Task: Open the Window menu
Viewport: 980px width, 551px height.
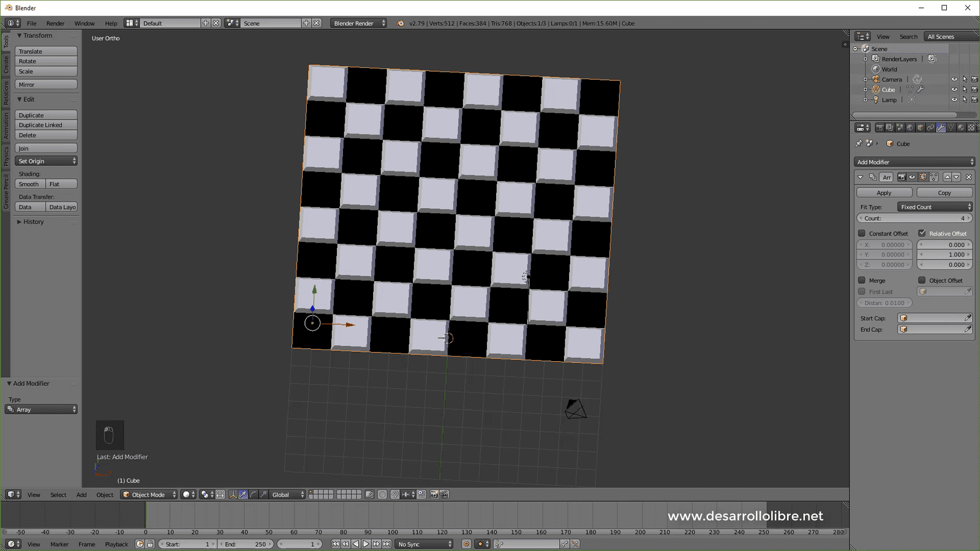Action: pos(85,23)
